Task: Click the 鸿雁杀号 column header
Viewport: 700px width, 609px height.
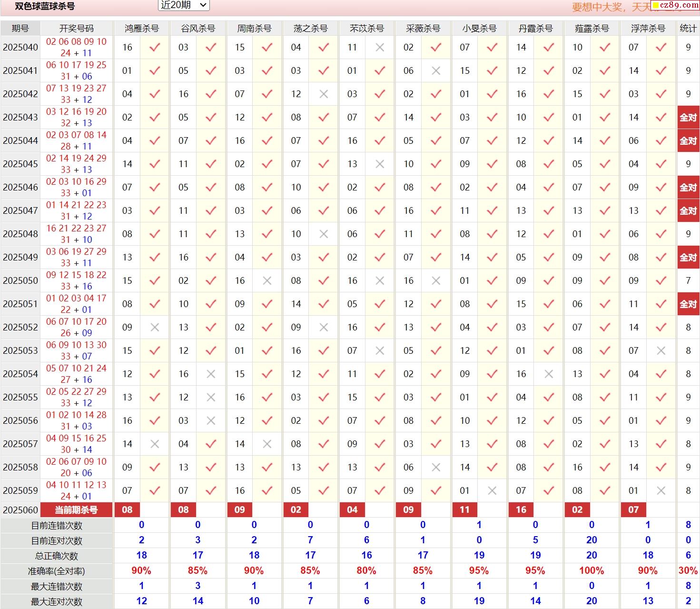Action: tap(141, 29)
